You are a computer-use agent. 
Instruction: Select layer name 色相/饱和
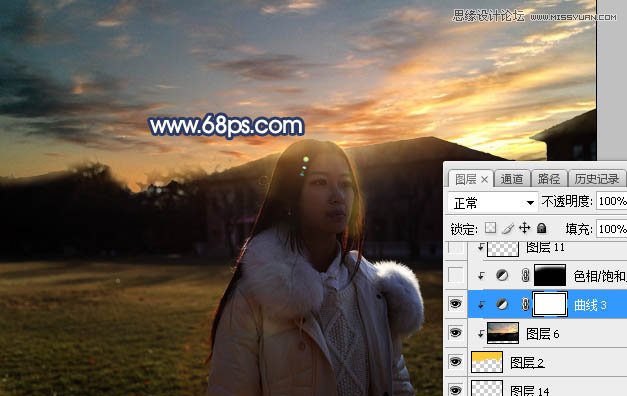click(x=600, y=276)
